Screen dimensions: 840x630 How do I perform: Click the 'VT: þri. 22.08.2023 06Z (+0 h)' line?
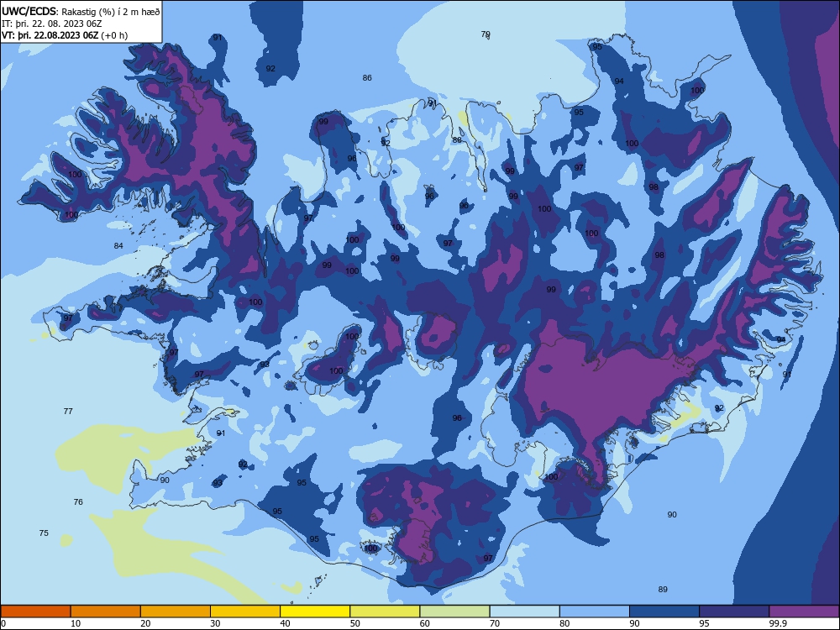click(x=65, y=36)
